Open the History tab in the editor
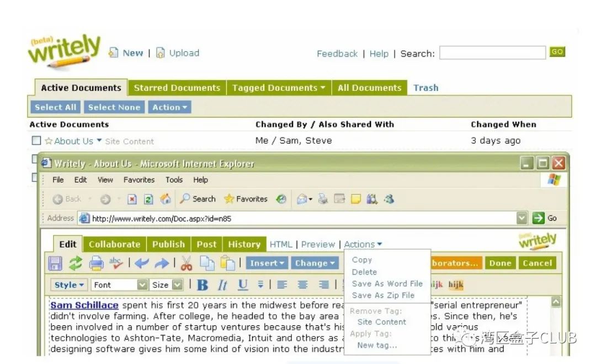 pos(244,244)
